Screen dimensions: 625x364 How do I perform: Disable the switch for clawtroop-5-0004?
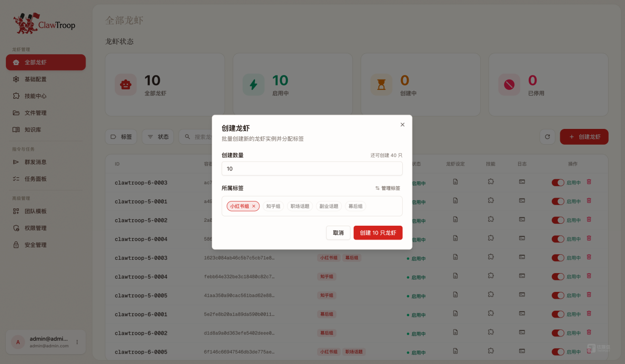558,276
